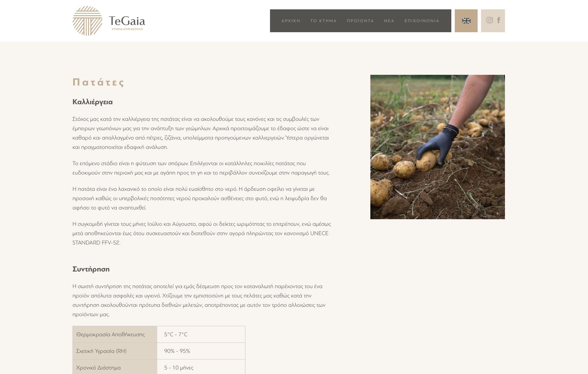
Task: Open the ΝΕΑ navigation item
Action: click(x=389, y=21)
